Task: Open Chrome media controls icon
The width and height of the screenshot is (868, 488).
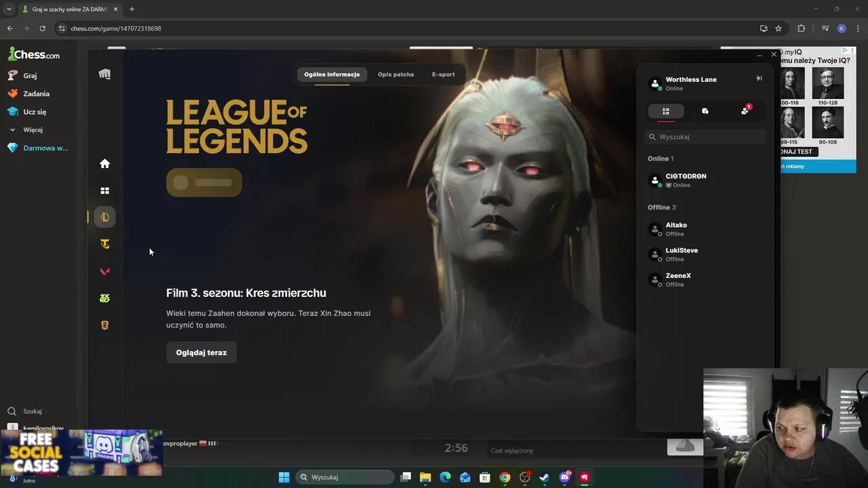Action: [x=825, y=28]
